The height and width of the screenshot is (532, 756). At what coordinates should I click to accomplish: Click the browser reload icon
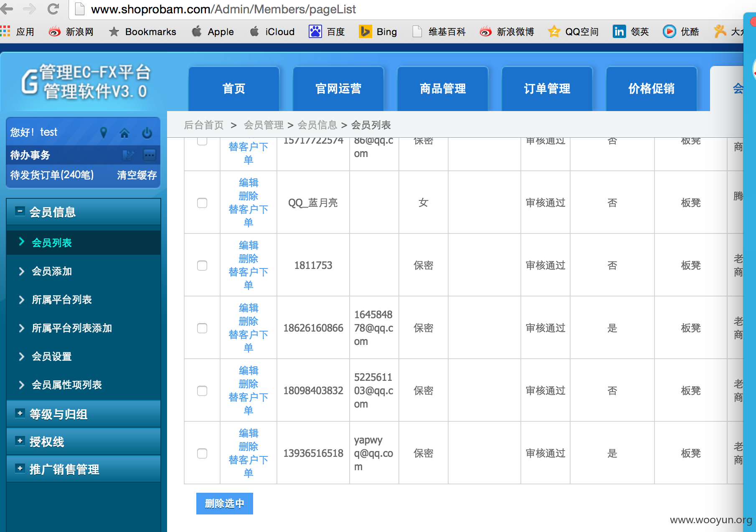click(53, 9)
